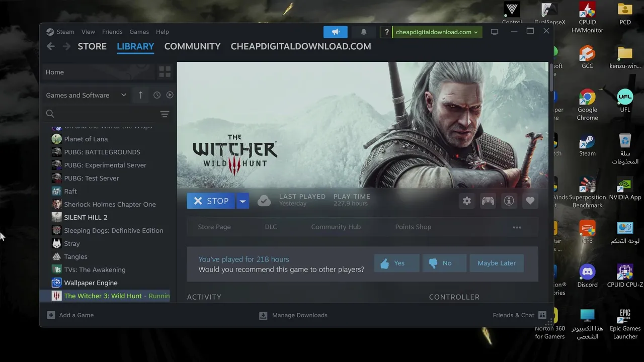
Task: Expand the Games and Software dropdown
Action: click(86, 95)
